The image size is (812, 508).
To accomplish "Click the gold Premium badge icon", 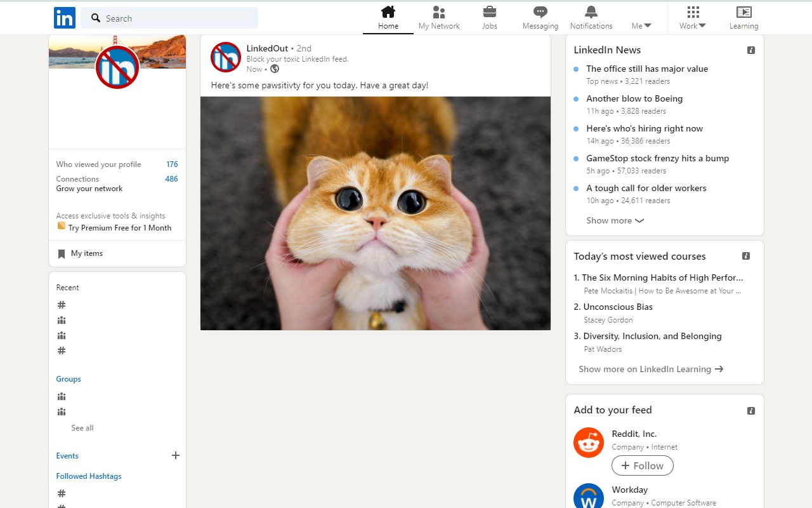I will 62,226.
